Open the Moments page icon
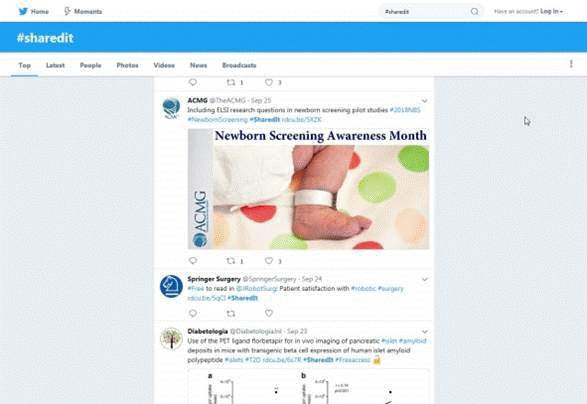587x404 pixels. (x=67, y=11)
